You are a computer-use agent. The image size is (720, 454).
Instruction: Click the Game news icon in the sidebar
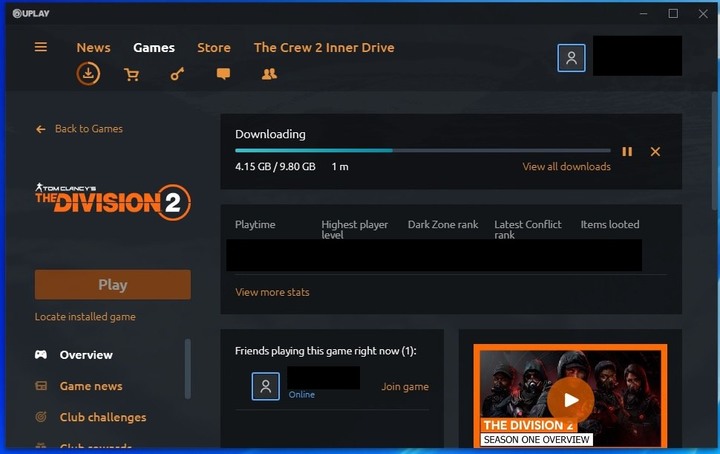point(41,386)
